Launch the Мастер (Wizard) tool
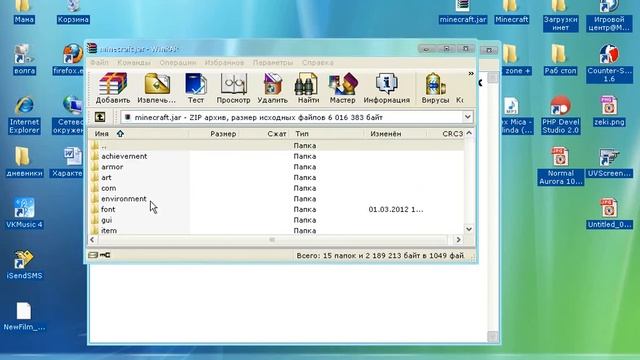This screenshot has width=640, height=360. click(x=342, y=88)
